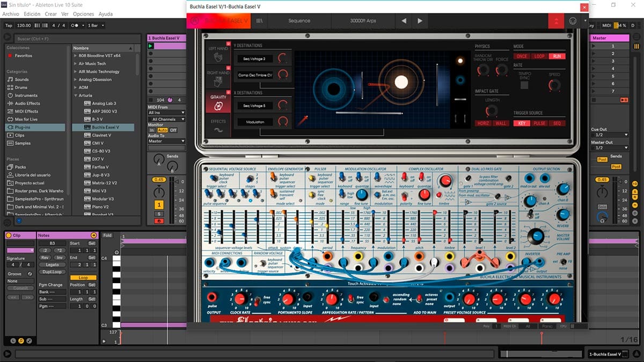The width and height of the screenshot is (644, 362).
Task: Open MIDI From All Ins dropdown
Action: pyautogui.click(x=167, y=113)
